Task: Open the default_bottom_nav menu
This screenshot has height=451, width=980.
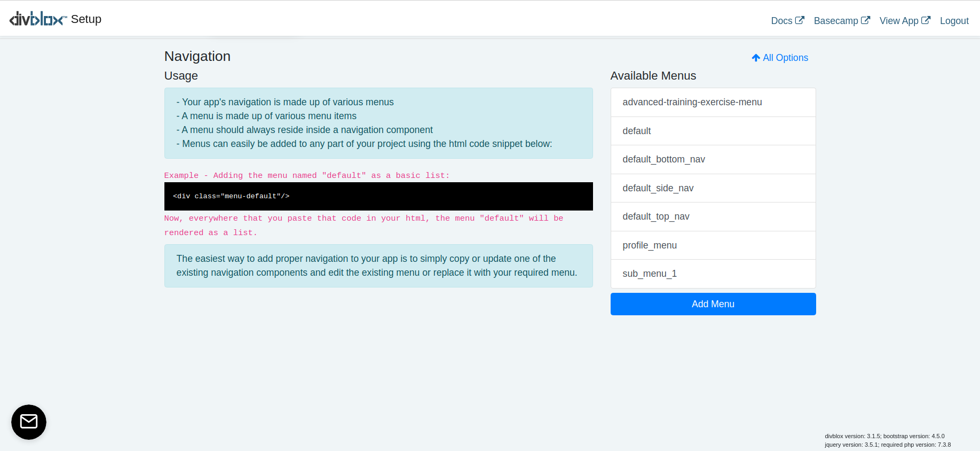Action: click(x=713, y=159)
